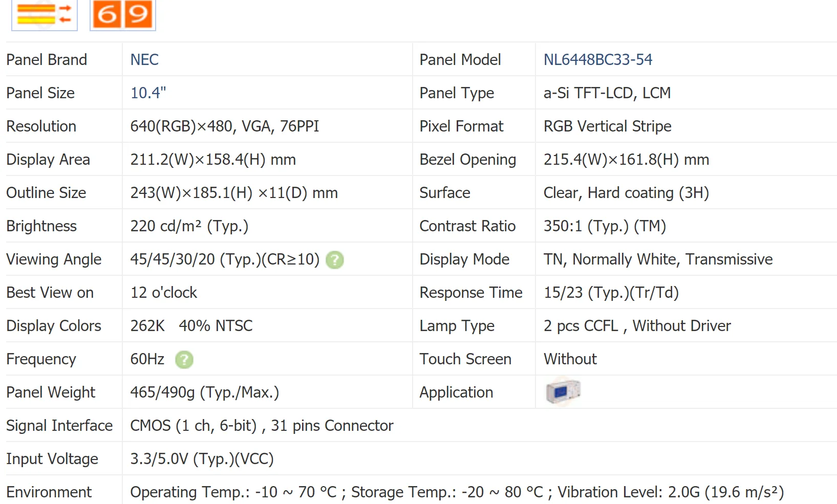The height and width of the screenshot is (504, 837).
Task: Click the RGB Vertical Stripe pixel format
Action: click(607, 126)
